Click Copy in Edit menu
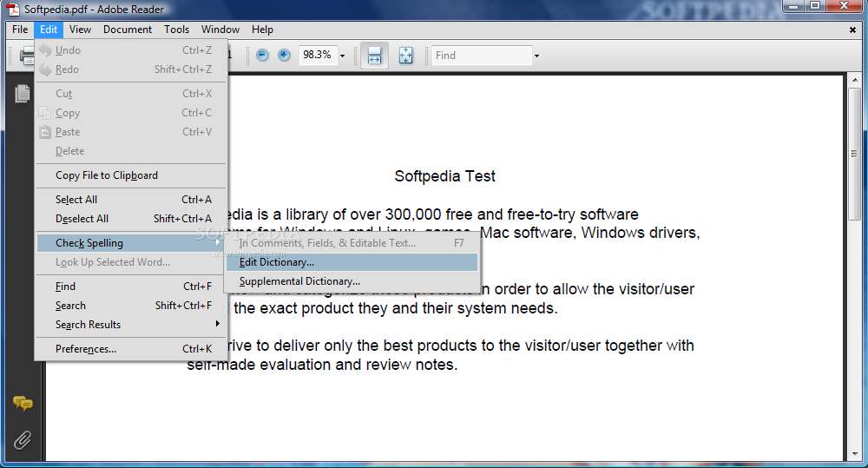Screen dimensions: 868x468 [131, 113]
